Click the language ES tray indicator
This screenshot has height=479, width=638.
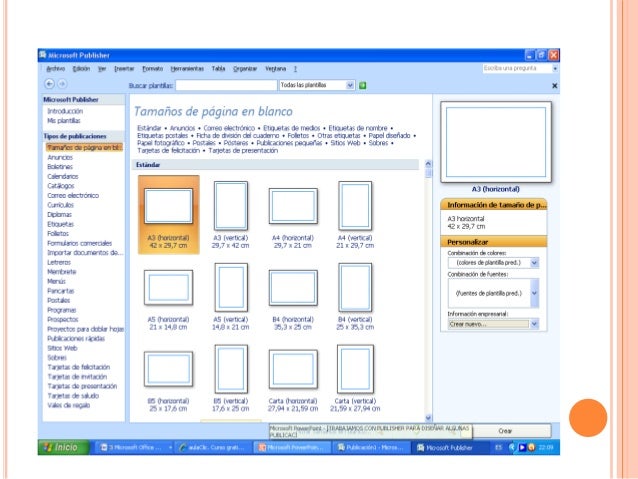498,448
